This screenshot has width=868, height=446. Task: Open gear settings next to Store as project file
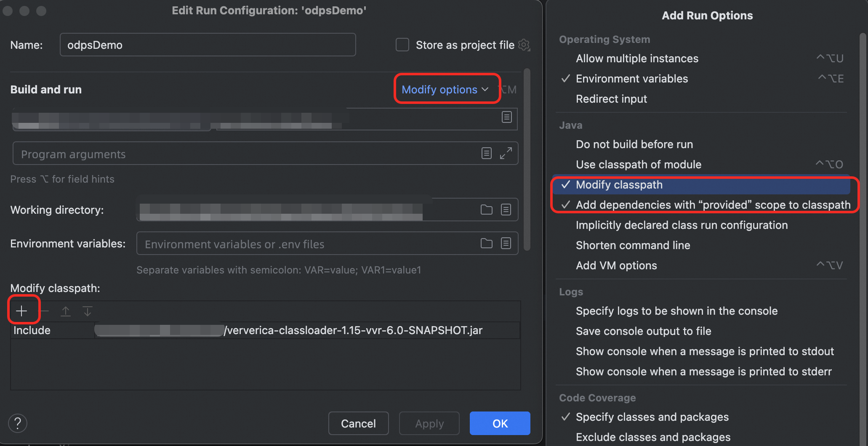(524, 45)
